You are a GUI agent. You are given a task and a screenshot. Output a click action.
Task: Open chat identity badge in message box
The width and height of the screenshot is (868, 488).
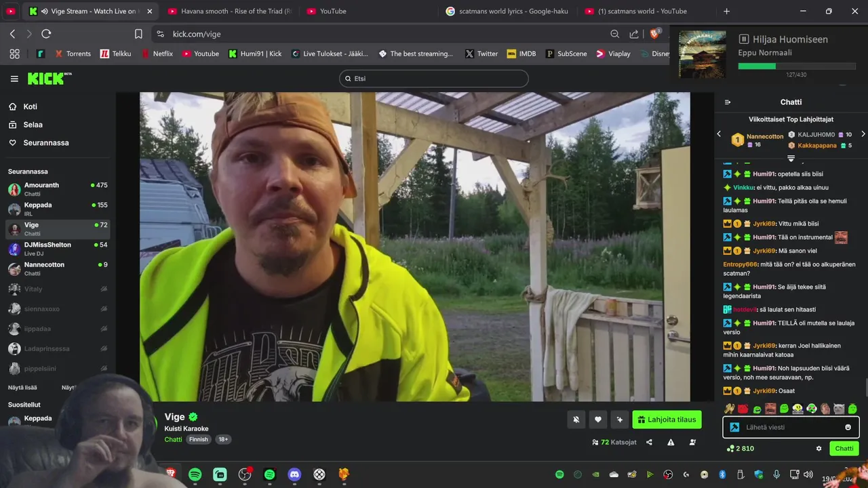point(734,427)
